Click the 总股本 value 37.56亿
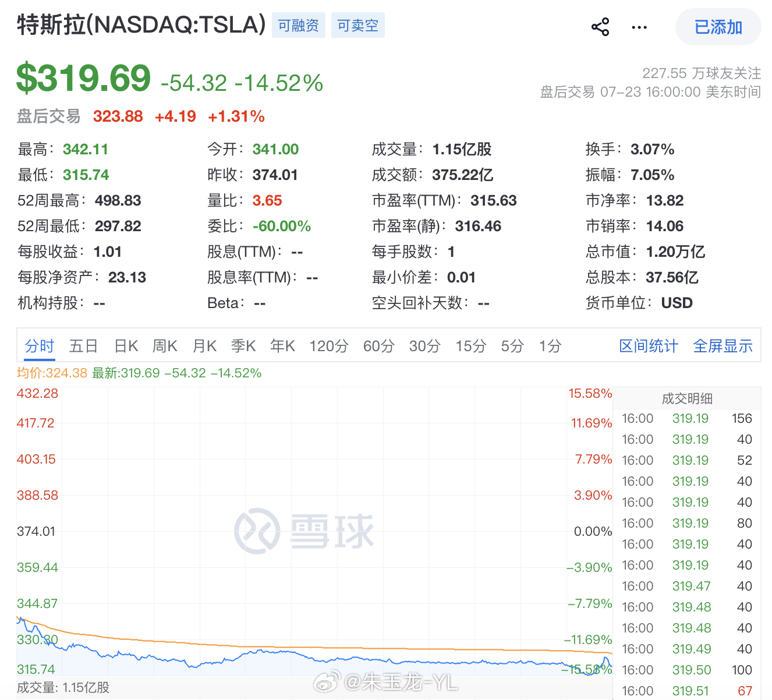The width and height of the screenshot is (772, 700). (x=672, y=277)
